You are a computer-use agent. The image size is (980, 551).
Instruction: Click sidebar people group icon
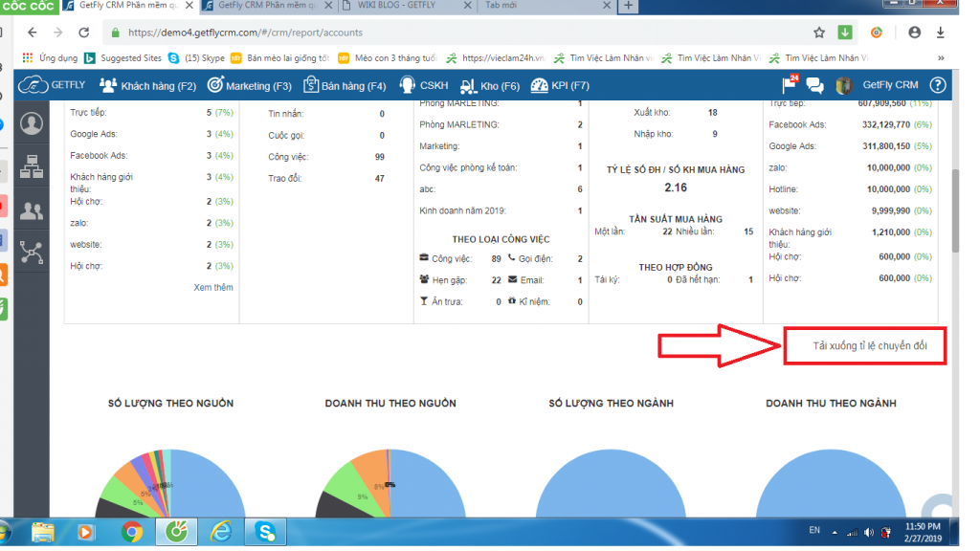pos(32,210)
